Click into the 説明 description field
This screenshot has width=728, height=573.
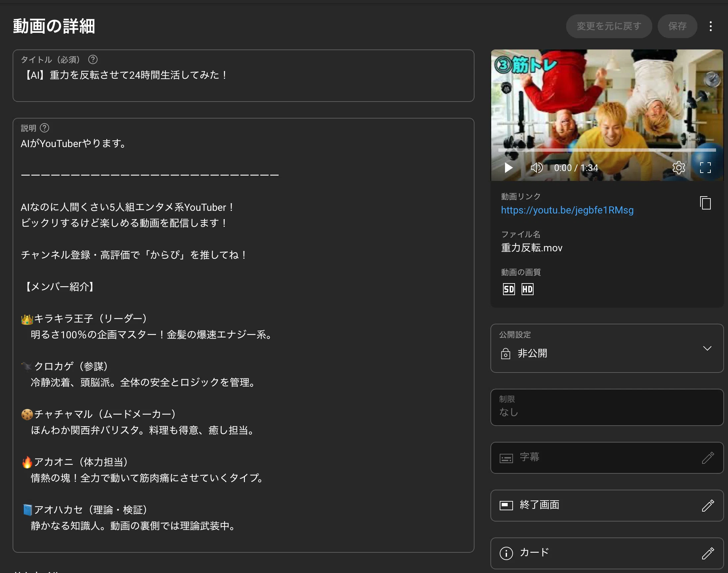tap(243, 335)
